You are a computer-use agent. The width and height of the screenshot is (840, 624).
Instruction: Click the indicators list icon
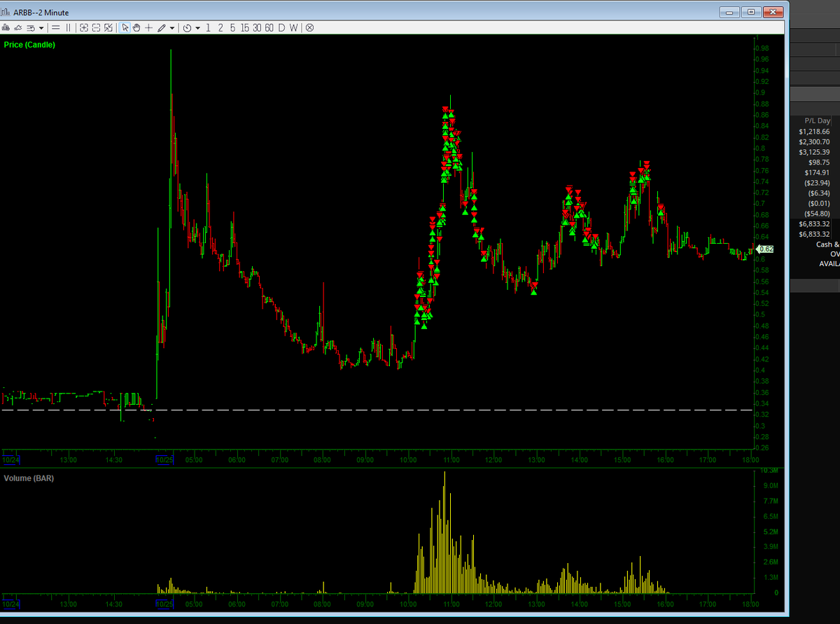31,27
